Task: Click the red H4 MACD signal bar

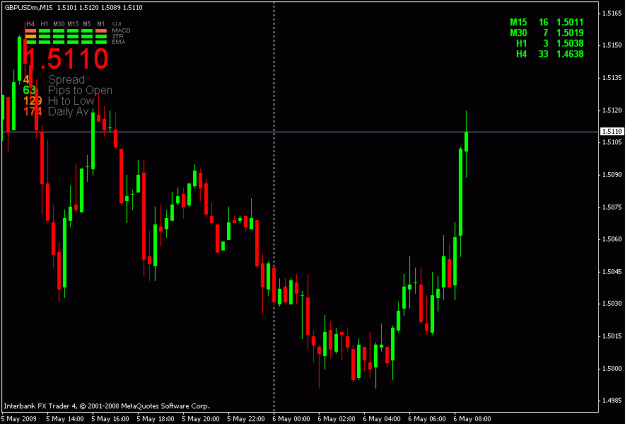Action: coord(31,31)
